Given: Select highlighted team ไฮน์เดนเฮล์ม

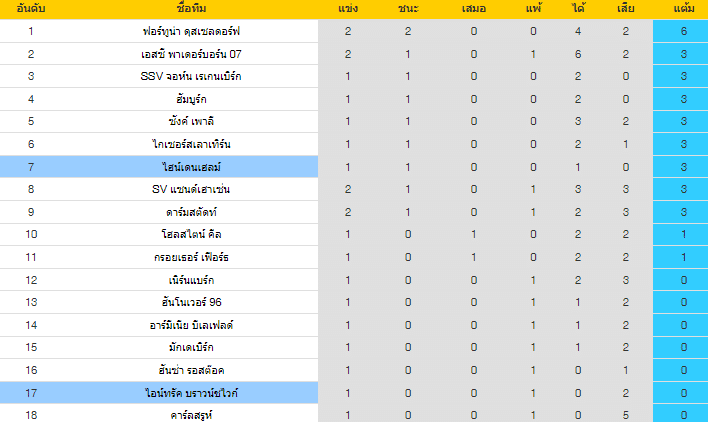Looking at the screenshot, I should click(191, 167).
